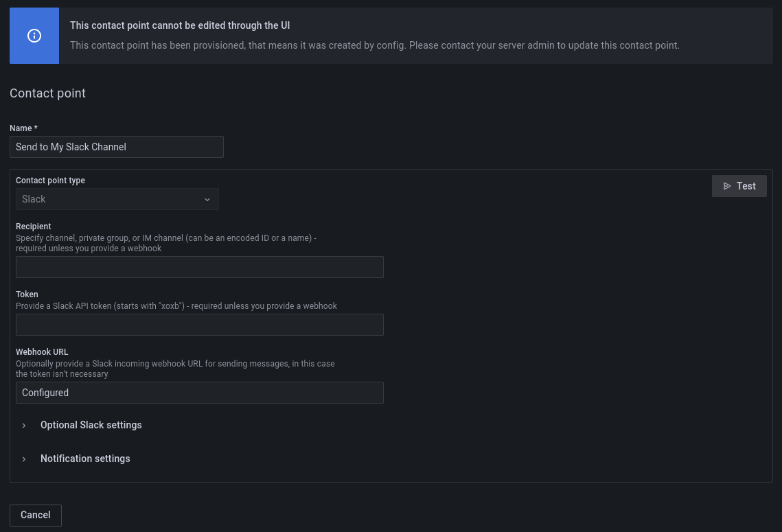
Task: Click the Webhook URL field showing Configured
Action: pos(199,393)
